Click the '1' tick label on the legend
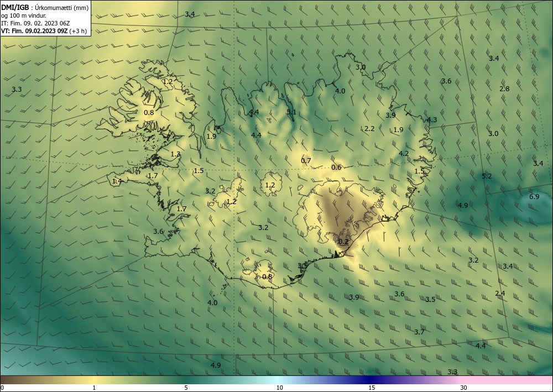 pyautogui.click(x=94, y=388)
